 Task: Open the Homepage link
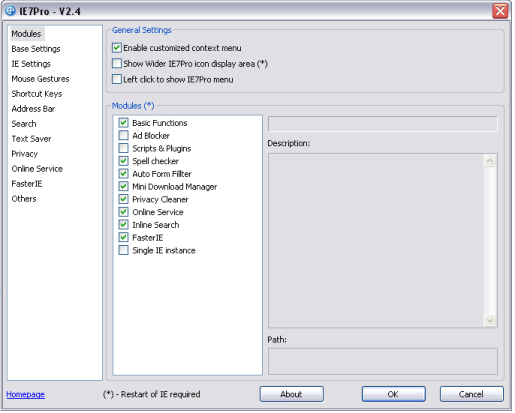(x=25, y=394)
